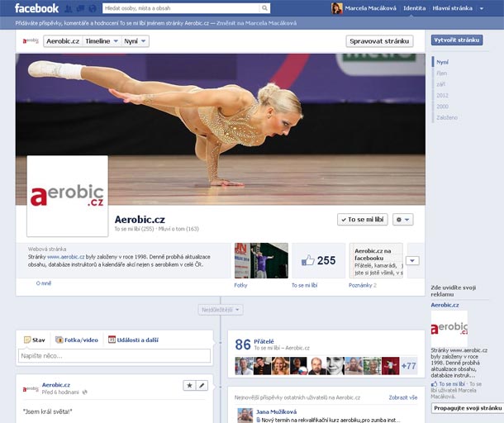Click the Hledat osoby search field

[x=181, y=8]
